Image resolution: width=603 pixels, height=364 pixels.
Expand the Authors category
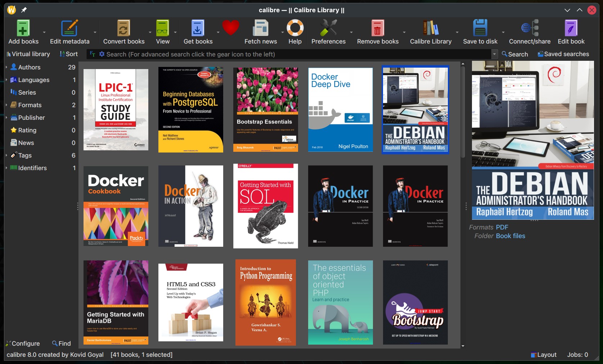tap(6, 67)
